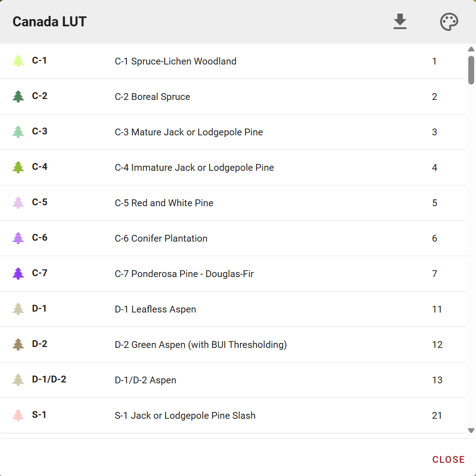Click the vertical scrollbar thumb

pos(471,69)
